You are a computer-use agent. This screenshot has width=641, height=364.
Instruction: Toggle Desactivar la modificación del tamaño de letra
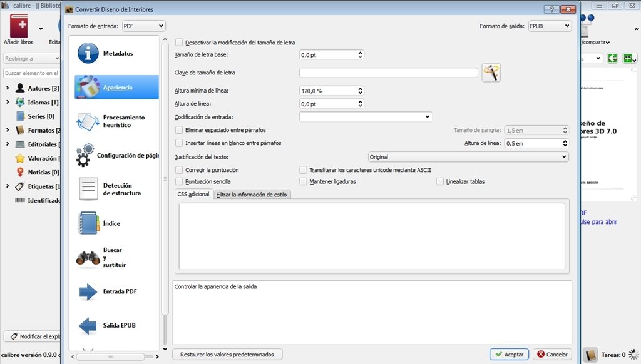[x=179, y=43]
